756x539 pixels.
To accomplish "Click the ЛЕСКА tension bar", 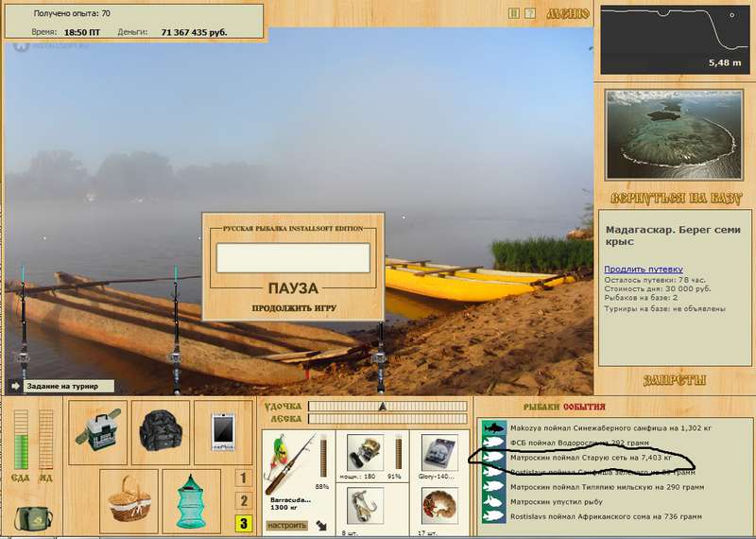I will pos(387,419).
